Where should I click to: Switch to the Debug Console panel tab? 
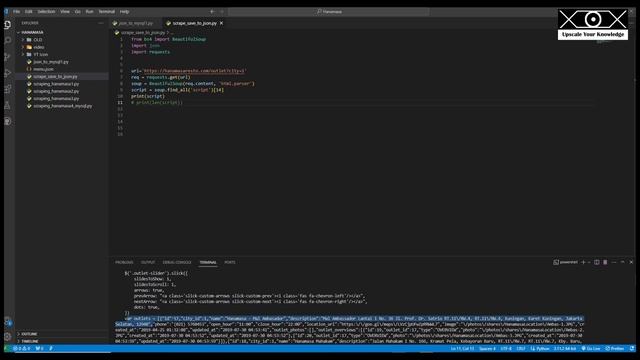[177, 262]
